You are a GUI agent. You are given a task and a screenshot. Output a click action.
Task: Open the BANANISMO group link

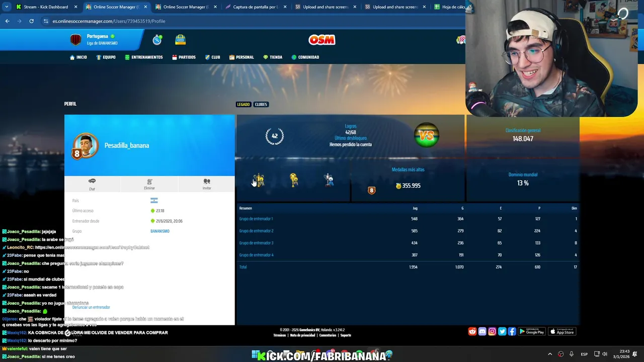160,231
